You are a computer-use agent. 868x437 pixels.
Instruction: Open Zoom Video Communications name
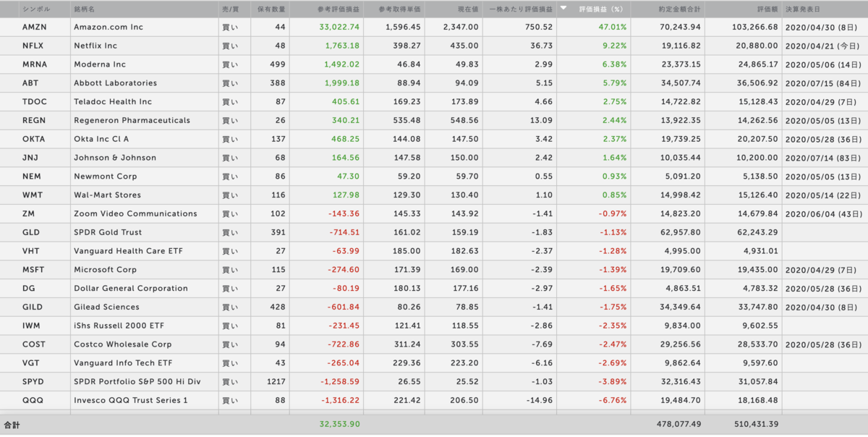coord(135,214)
